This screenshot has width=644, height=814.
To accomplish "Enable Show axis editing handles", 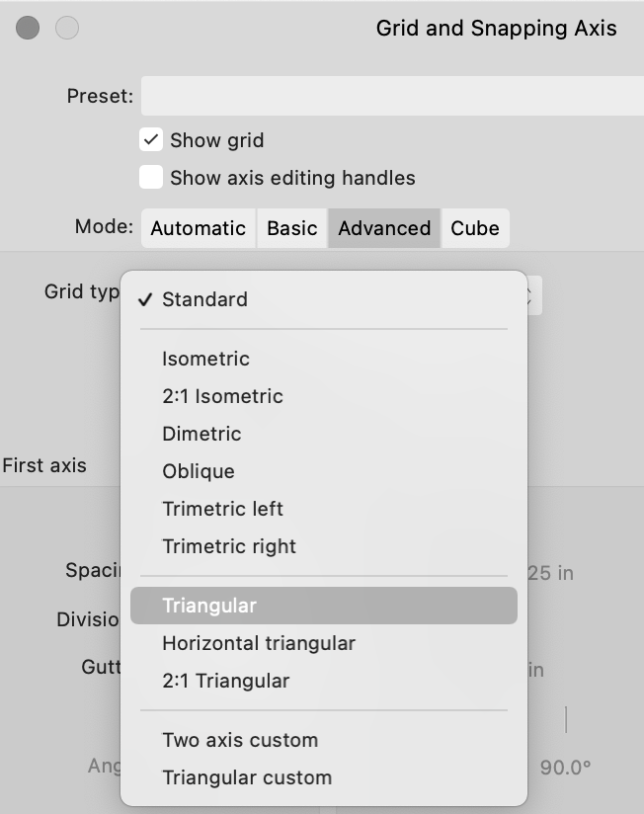I will (150, 178).
